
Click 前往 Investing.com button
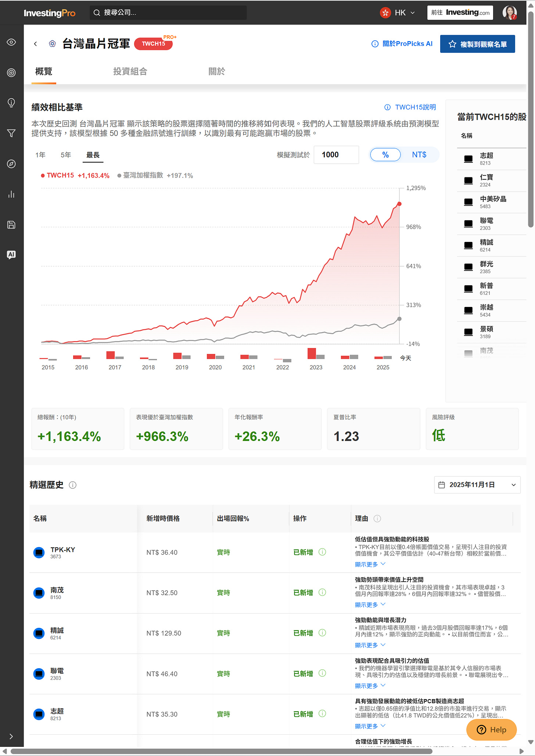coord(460,12)
